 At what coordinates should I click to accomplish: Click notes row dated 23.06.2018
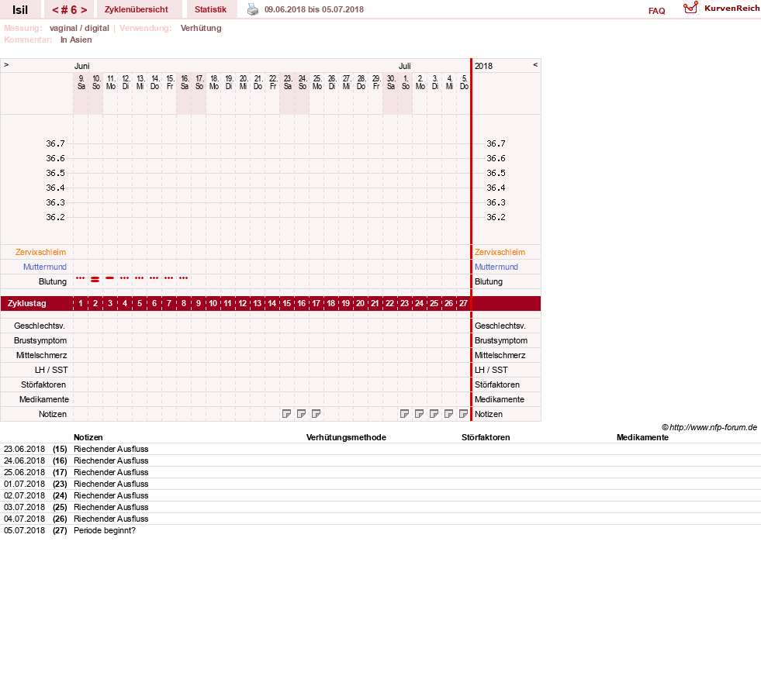pyautogui.click(x=380, y=449)
